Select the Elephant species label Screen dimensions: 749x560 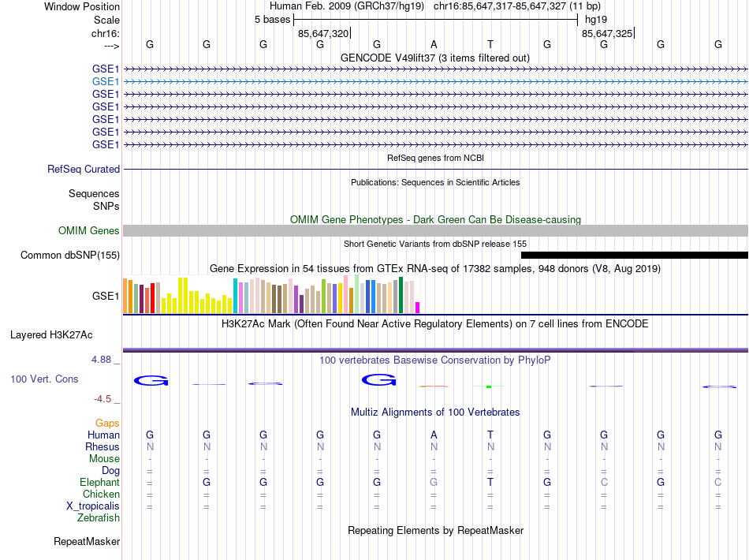pyautogui.click(x=99, y=482)
